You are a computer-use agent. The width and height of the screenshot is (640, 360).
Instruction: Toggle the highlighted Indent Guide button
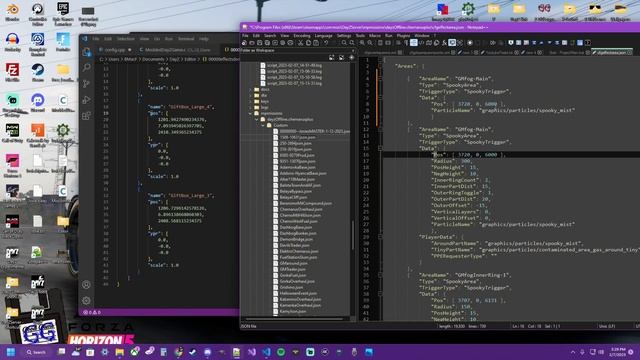tap(413, 42)
